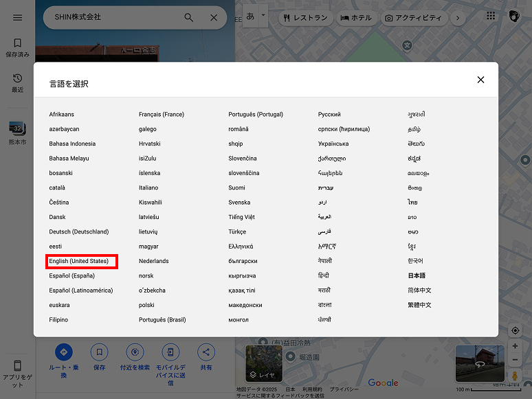Select Nederlands from the list
This screenshot has width=532, height=399.
(x=154, y=261)
